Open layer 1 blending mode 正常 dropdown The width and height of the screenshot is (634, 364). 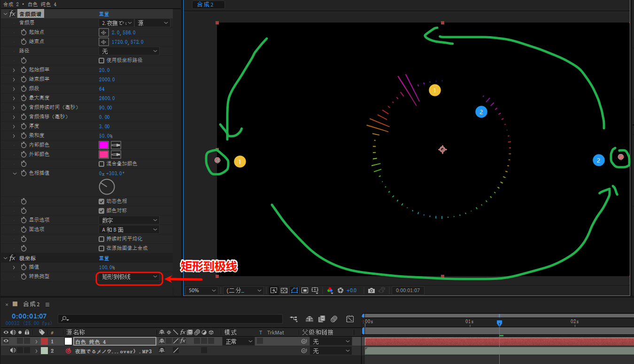[x=239, y=341]
